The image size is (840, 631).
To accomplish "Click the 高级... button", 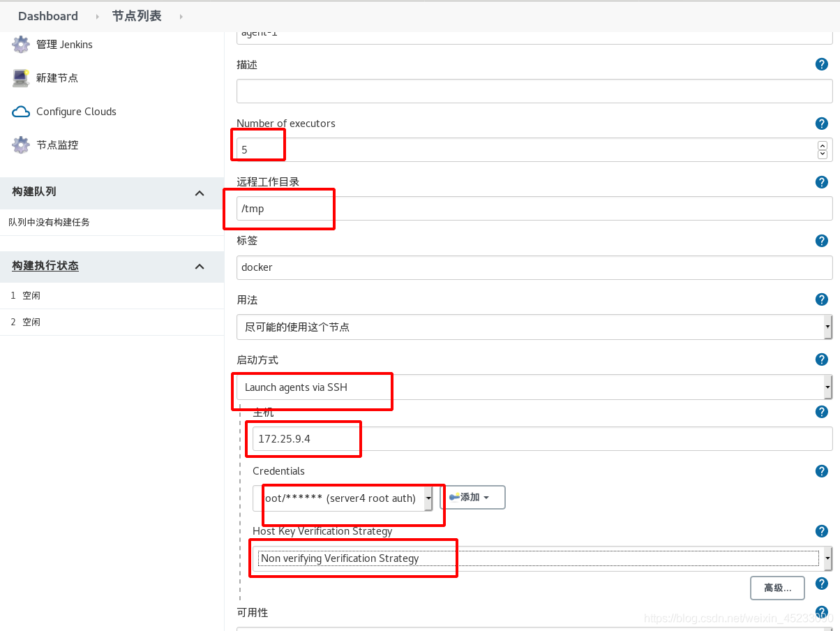I will coord(777,588).
